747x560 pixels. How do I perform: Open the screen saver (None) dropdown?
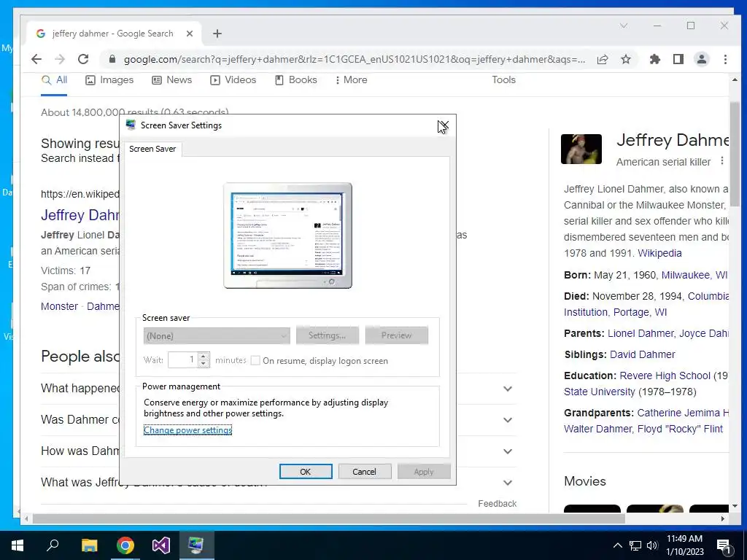point(217,335)
